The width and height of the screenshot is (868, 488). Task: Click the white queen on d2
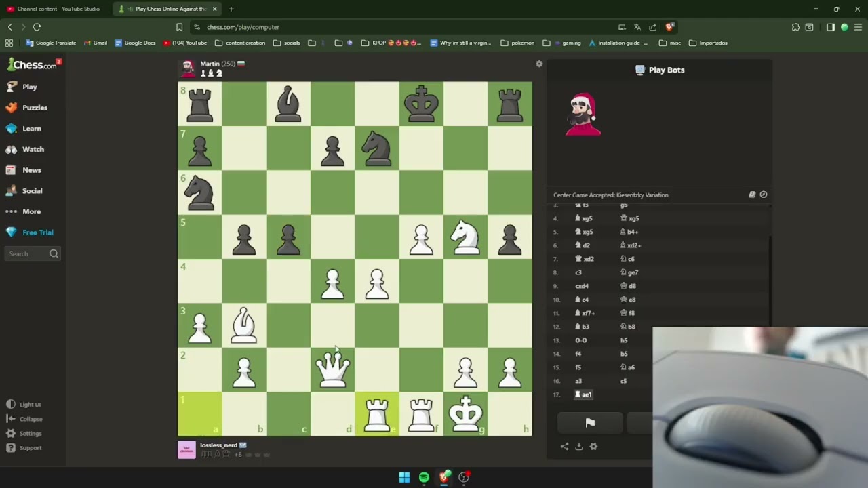332,370
